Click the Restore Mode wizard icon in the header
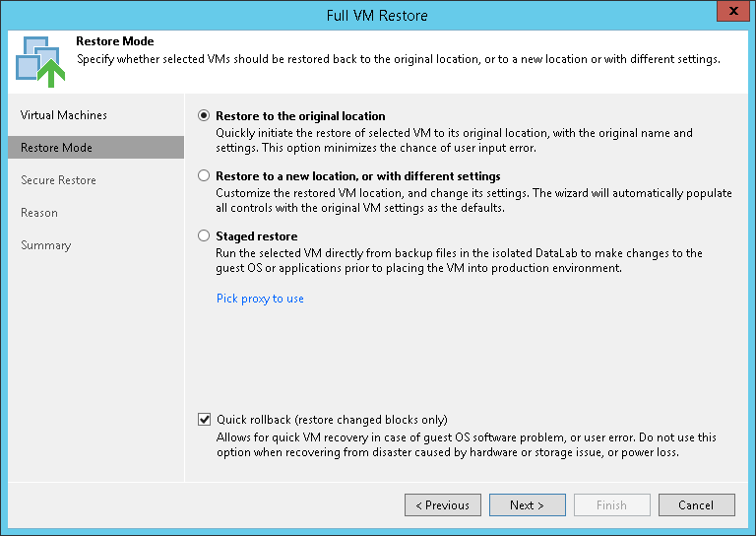This screenshot has height=536, width=756. click(x=39, y=59)
